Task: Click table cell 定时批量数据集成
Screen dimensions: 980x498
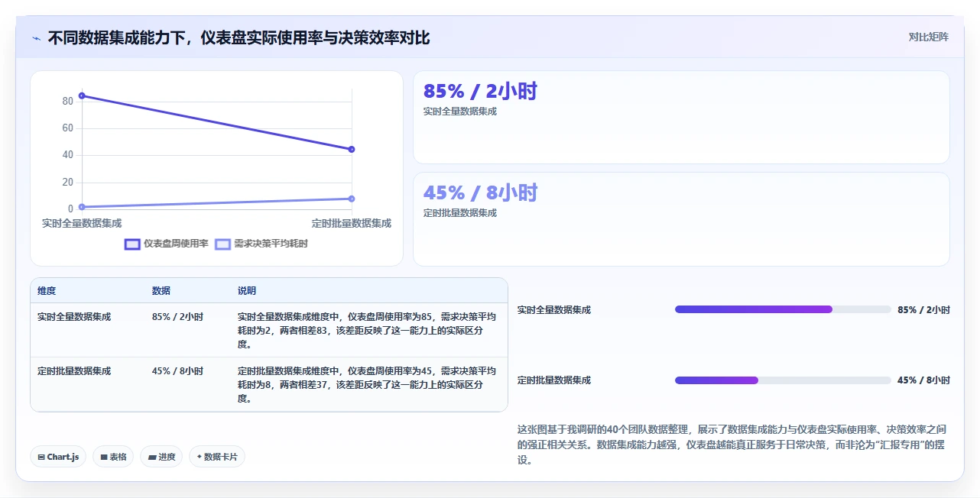Action: (x=74, y=371)
